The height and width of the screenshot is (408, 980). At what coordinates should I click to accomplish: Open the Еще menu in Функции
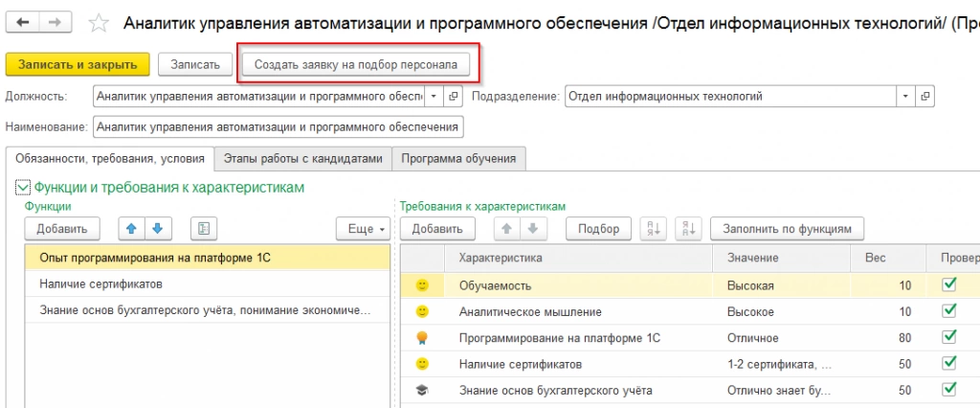point(363,228)
